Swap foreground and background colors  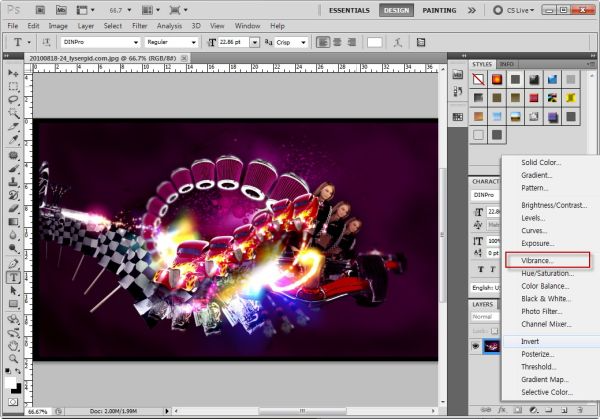coord(18,371)
